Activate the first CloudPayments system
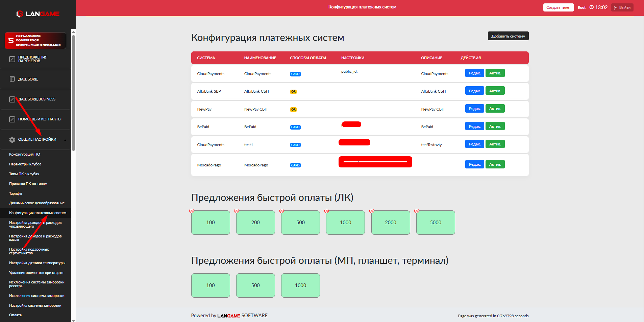The width and height of the screenshot is (644, 322). 495,73
